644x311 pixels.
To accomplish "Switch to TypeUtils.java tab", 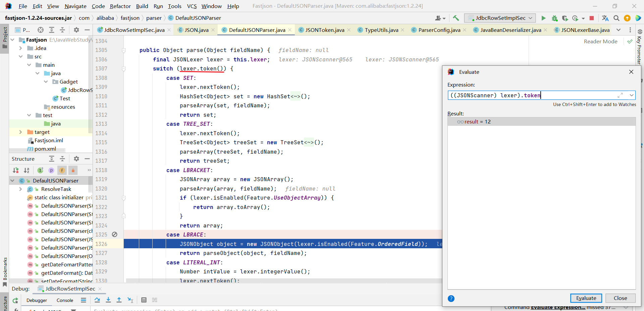I will (381, 30).
